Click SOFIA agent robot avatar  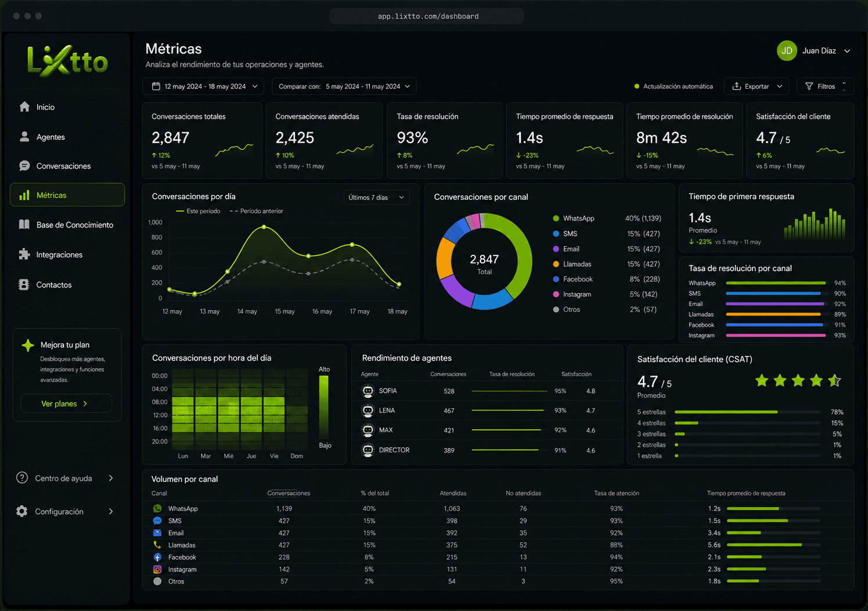coord(368,391)
